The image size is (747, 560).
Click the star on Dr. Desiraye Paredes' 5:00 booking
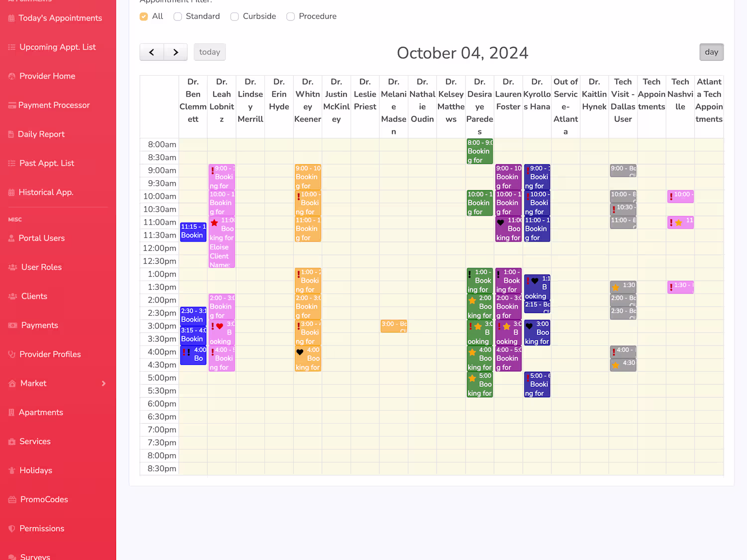coord(472,378)
